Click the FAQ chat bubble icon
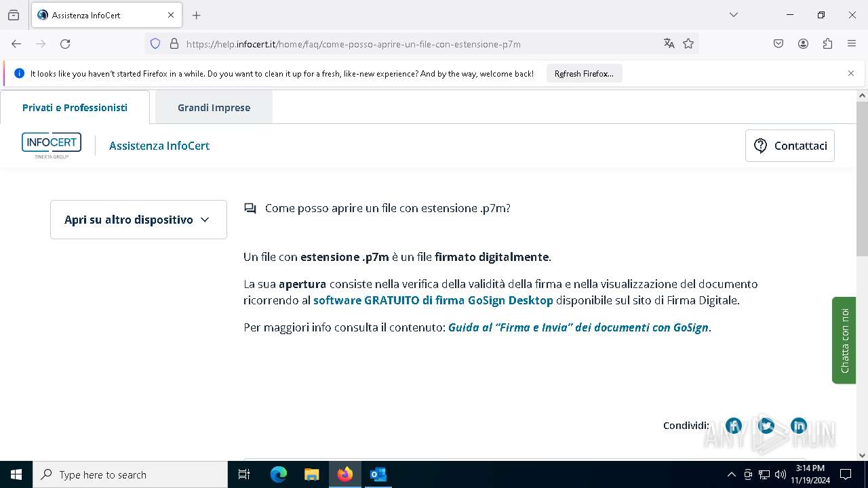The height and width of the screenshot is (488, 868). tap(250, 209)
